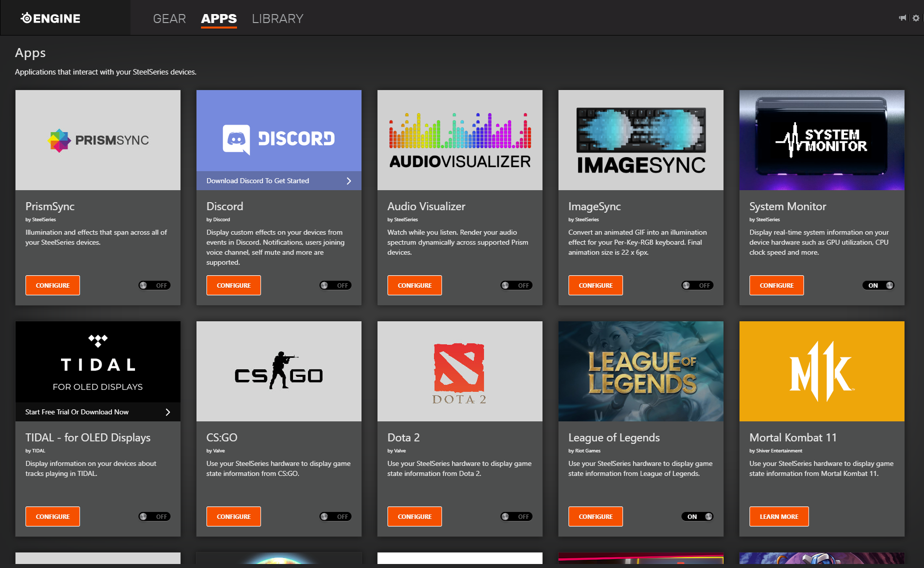Viewport: 924px width, 568px height.
Task: Enable the ImageSync app toggle
Action: pyautogui.click(x=697, y=285)
